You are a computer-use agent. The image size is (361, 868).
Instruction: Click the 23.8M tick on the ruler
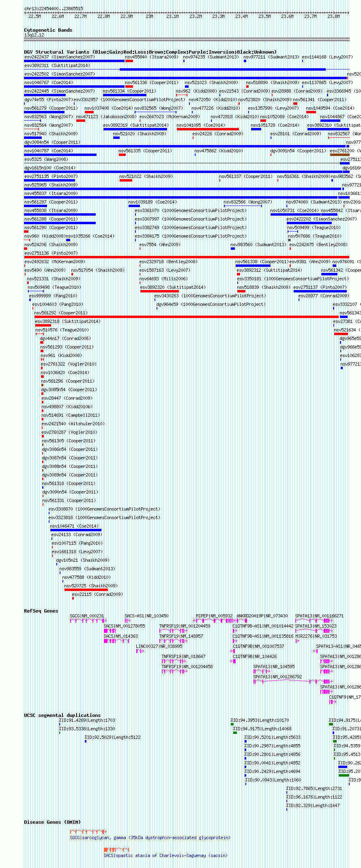click(x=333, y=16)
